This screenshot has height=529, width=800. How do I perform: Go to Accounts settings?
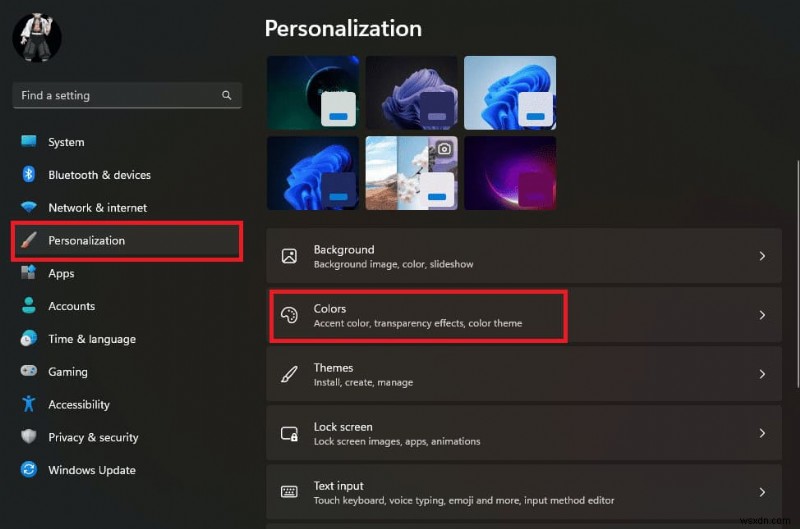127,306
